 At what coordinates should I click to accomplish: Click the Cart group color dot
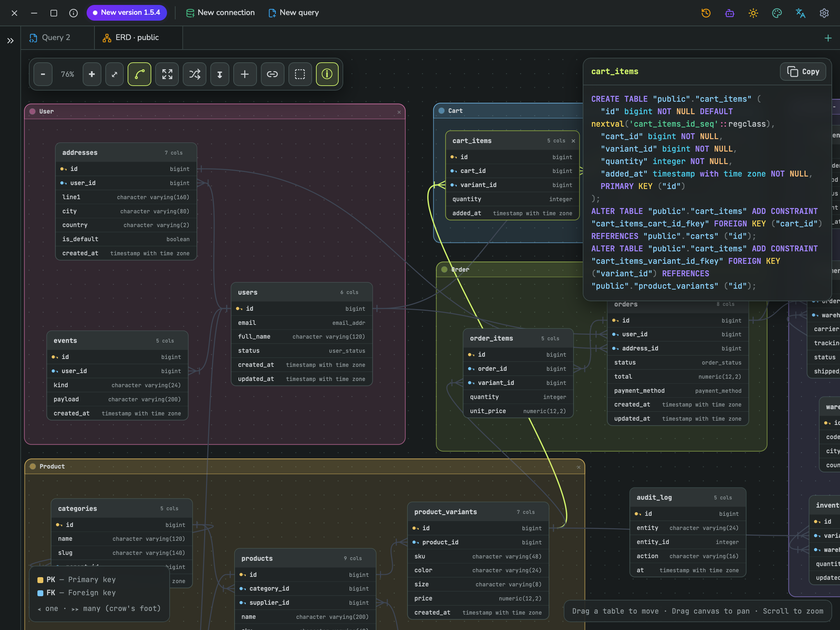[x=442, y=111]
